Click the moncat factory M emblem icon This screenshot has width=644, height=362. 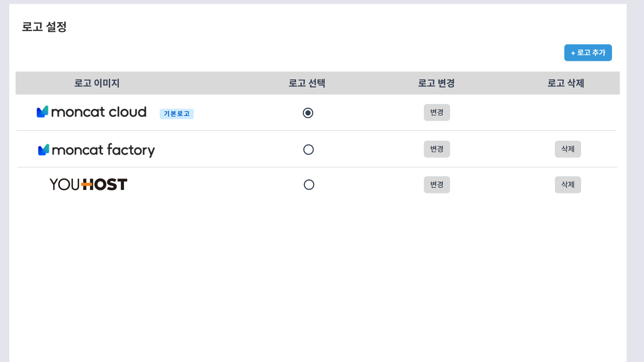(44, 150)
